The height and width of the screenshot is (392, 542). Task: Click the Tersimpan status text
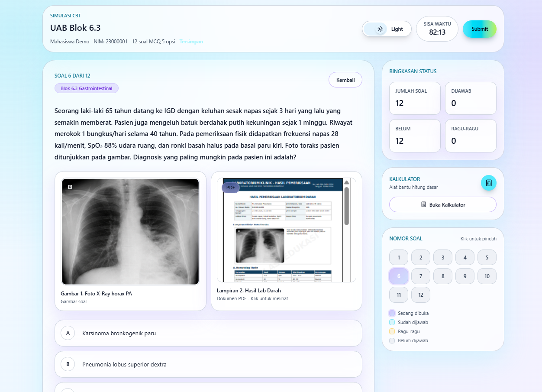point(191,42)
